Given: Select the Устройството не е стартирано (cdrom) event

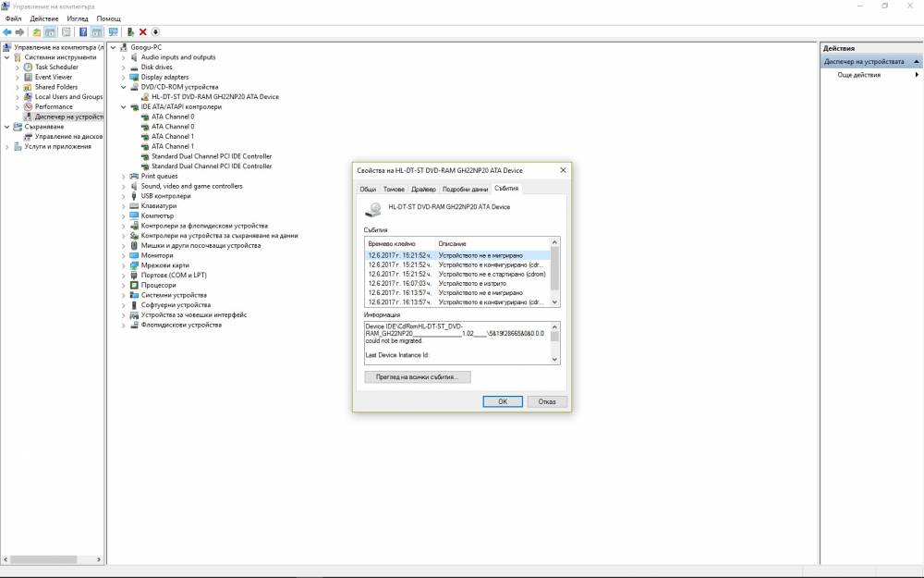Looking at the screenshot, I should [x=457, y=275].
